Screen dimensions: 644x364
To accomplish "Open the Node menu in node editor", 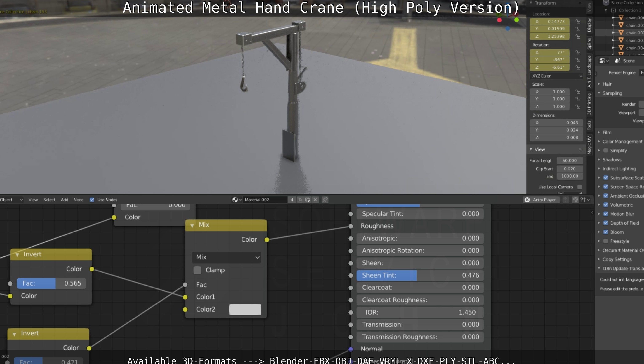I will [x=79, y=200].
